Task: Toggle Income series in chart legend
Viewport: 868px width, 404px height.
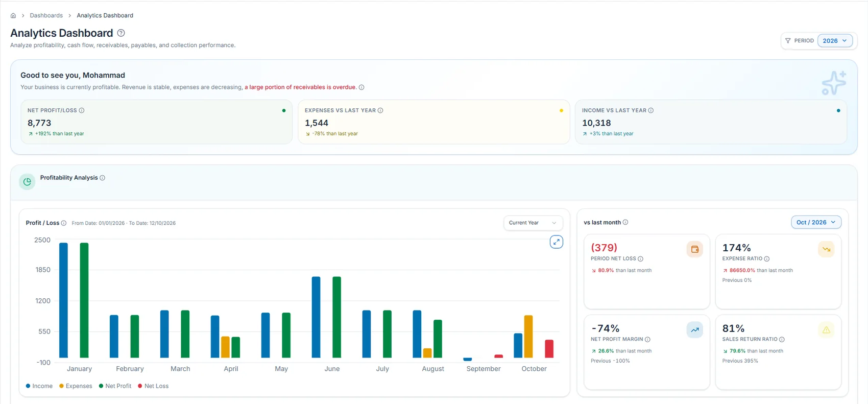Action: [39, 386]
